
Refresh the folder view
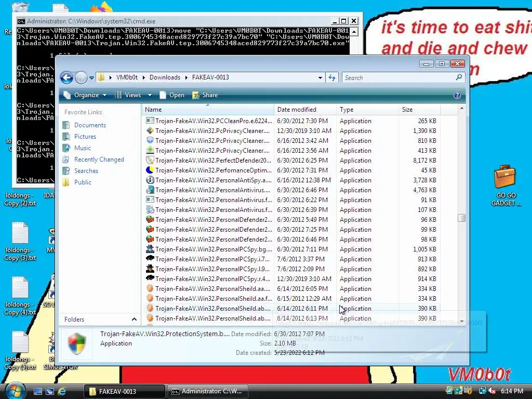[x=332, y=78]
